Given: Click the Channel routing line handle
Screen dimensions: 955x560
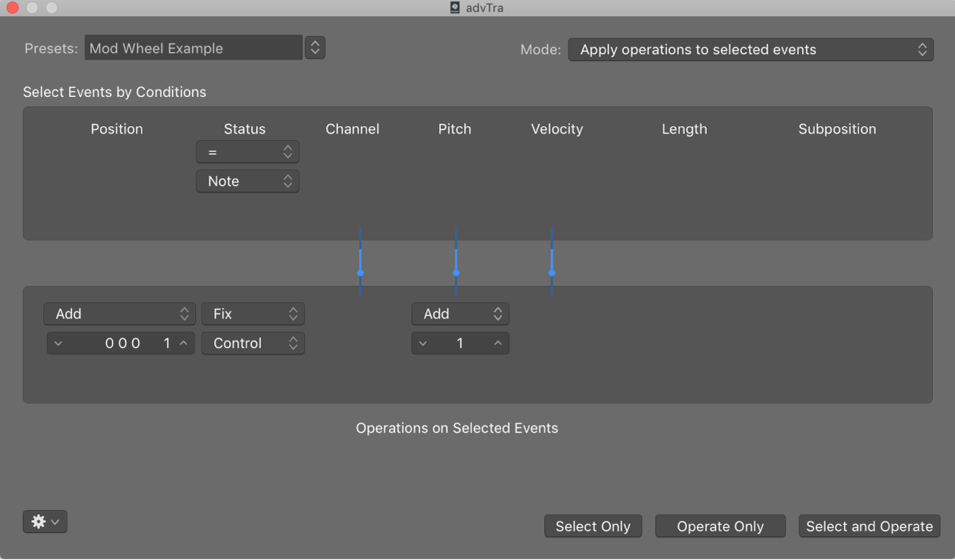Looking at the screenshot, I should pyautogui.click(x=360, y=272).
